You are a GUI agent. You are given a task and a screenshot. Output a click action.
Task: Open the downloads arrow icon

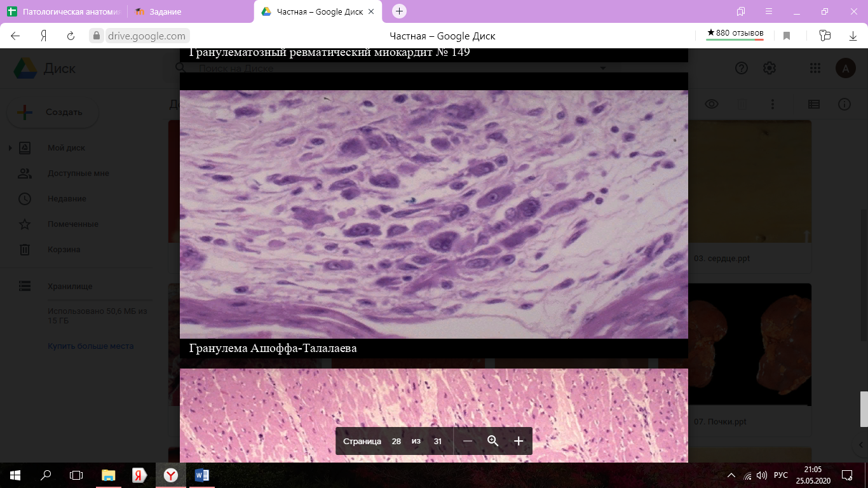click(x=853, y=36)
